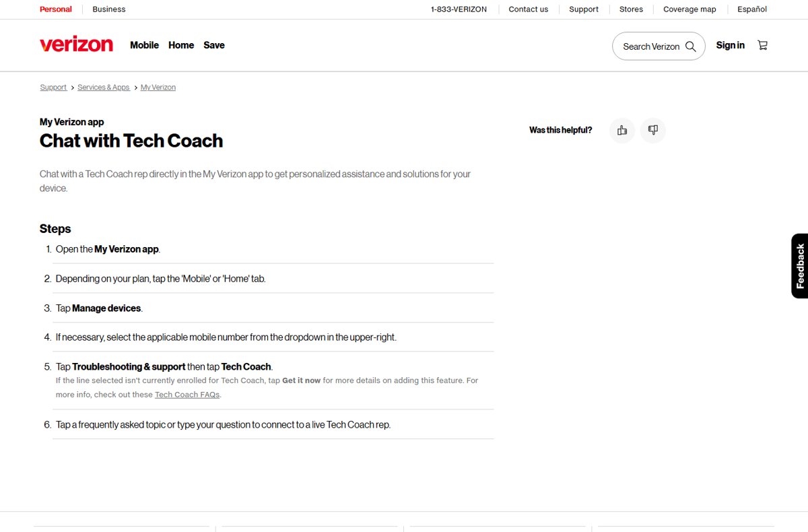808x532 pixels.
Task: Click step 2 about 'Mobile' or 'Home' tab
Action: tap(161, 279)
